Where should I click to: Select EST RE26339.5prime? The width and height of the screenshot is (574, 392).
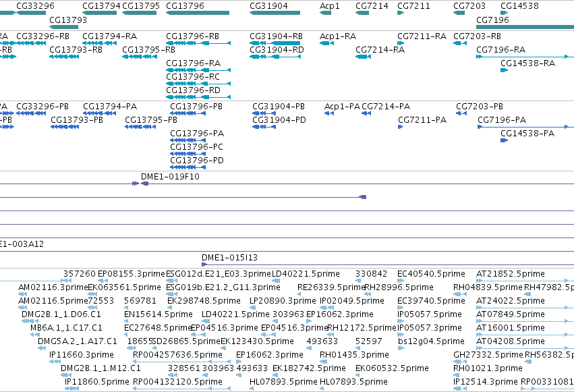pyautogui.click(x=332, y=287)
